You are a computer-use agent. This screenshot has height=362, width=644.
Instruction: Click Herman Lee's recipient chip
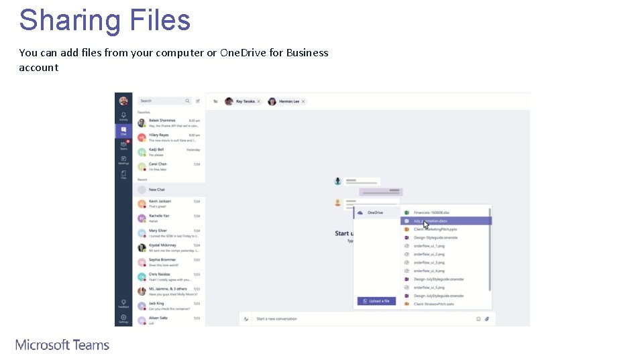pos(286,101)
